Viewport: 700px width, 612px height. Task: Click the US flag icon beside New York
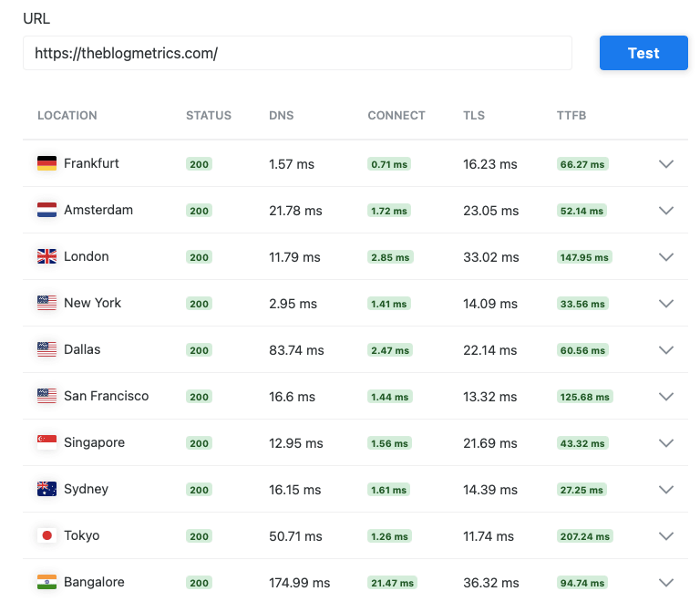tap(46, 304)
